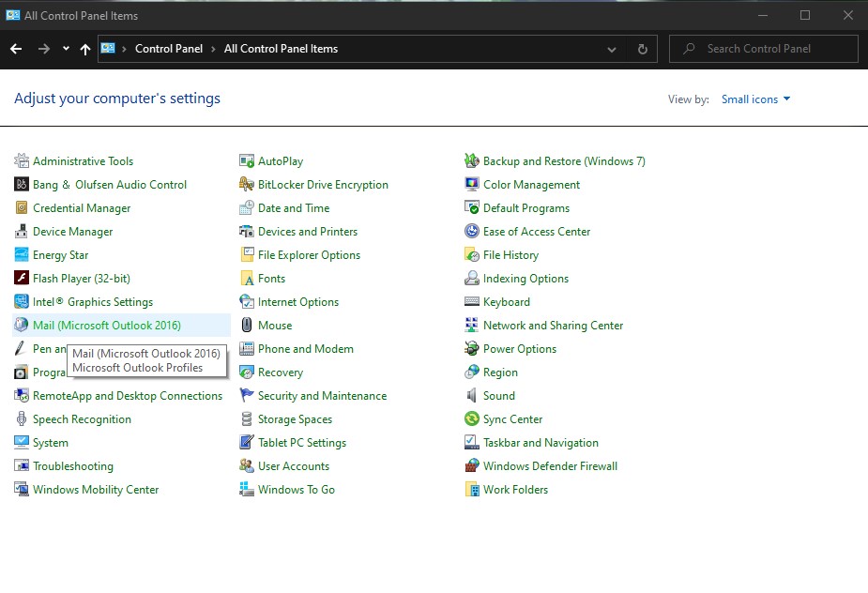
Task: Expand the address bar history dropdown
Action: click(x=611, y=50)
